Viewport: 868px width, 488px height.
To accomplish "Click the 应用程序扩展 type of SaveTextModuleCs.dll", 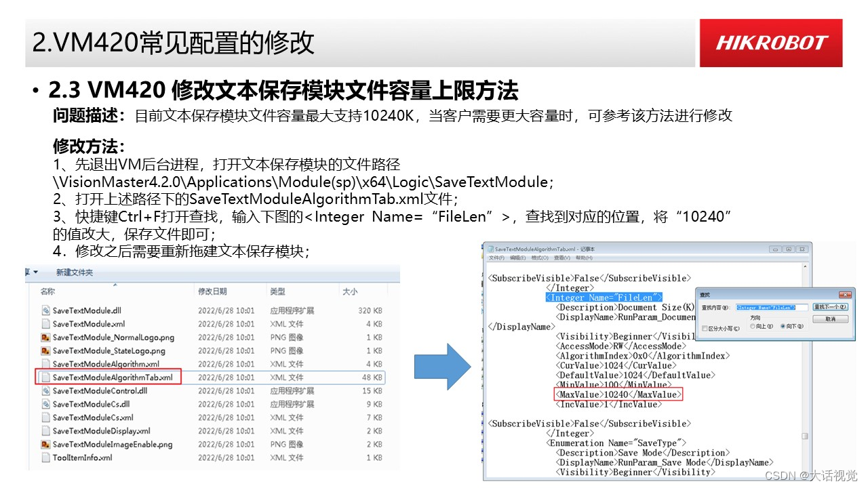I will (292, 404).
